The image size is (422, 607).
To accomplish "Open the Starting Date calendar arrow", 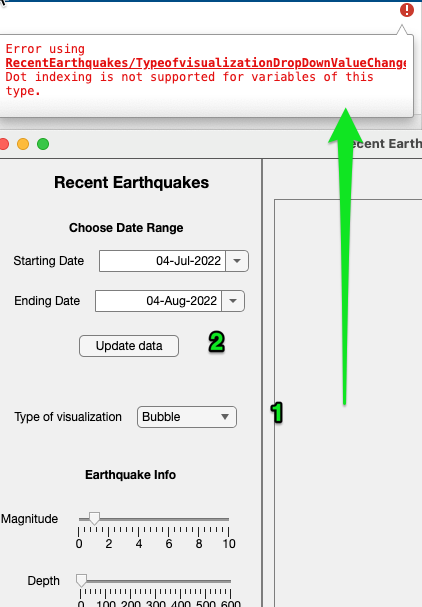I will tap(237, 261).
